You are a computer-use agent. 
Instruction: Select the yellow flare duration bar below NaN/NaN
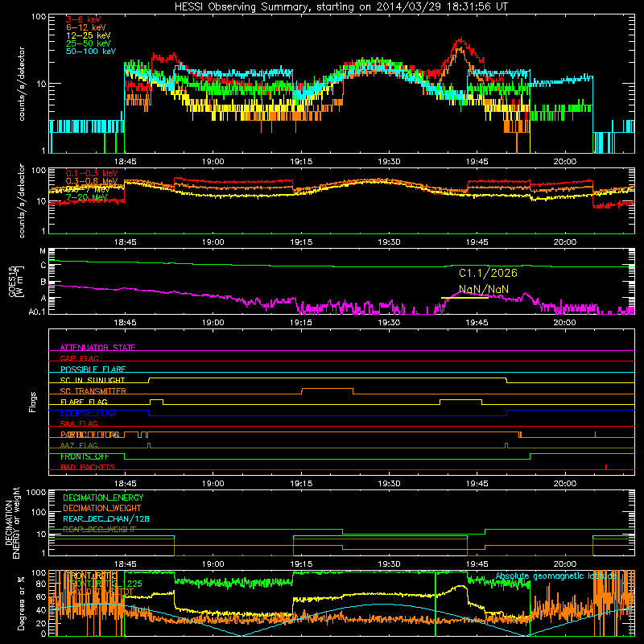point(464,297)
